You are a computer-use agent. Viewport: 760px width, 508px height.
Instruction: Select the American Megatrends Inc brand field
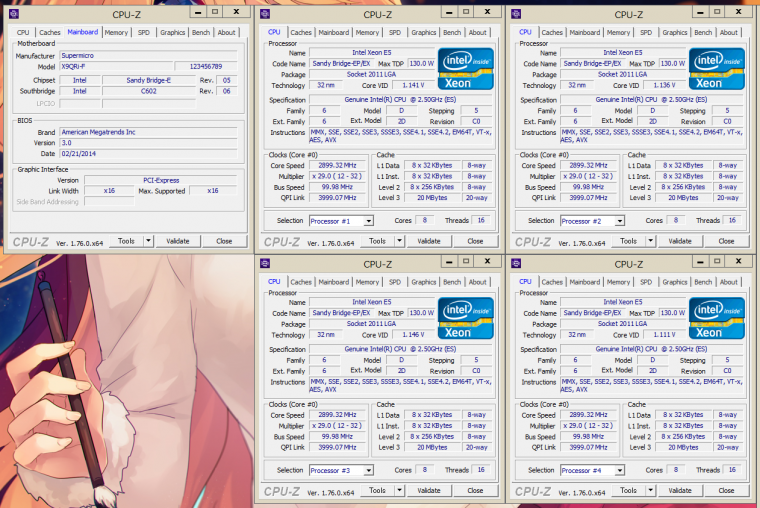coord(149,132)
